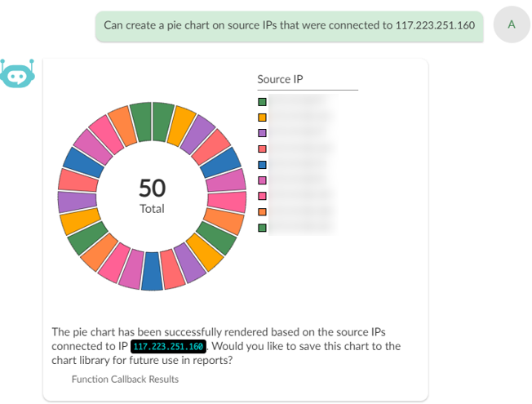The image size is (532, 404).
Task: Click the highlighted 117.223.251.160 IP chip
Action: pos(168,346)
